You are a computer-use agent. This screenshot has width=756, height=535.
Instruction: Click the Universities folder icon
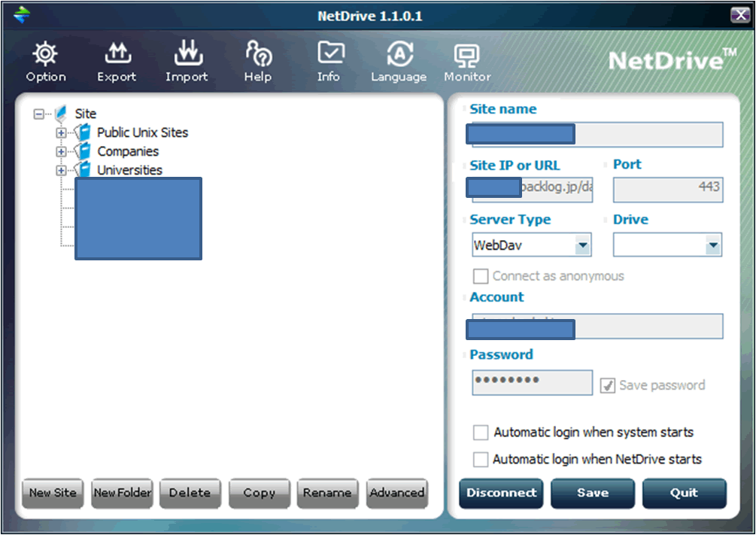tap(83, 169)
